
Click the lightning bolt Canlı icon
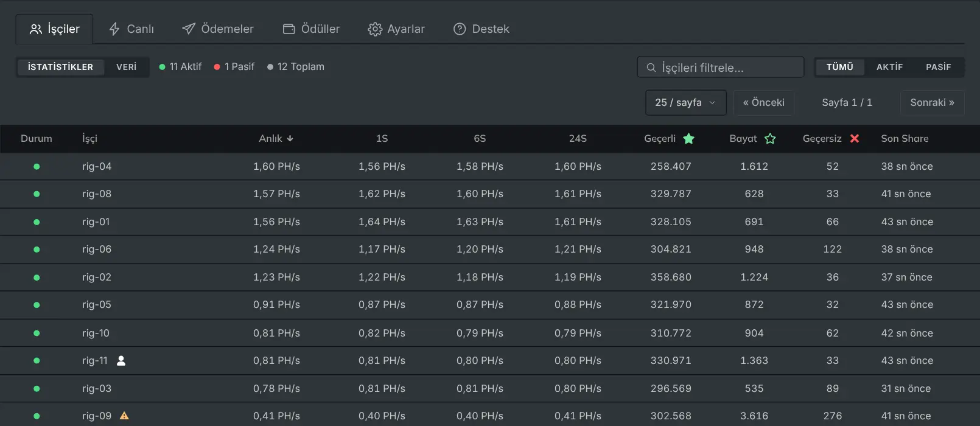coord(114,29)
